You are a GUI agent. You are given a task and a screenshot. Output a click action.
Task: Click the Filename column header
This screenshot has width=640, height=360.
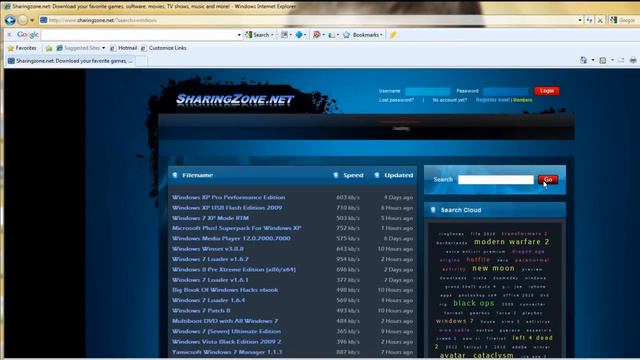(x=197, y=175)
